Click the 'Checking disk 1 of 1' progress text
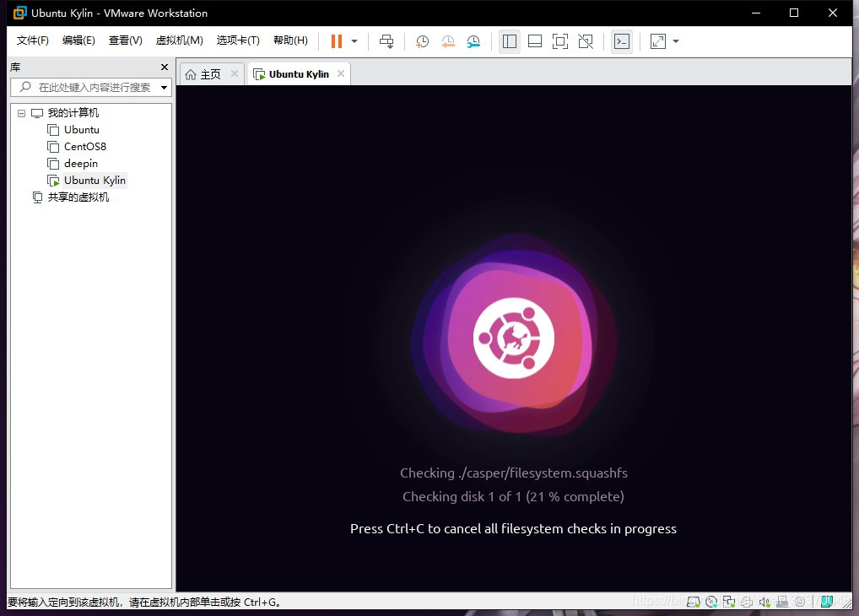859x616 pixels. 513,496
